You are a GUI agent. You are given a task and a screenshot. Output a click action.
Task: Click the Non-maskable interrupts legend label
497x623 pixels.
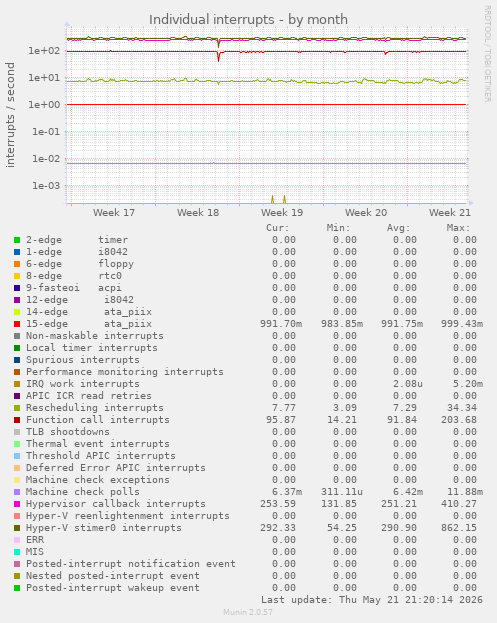pyautogui.click(x=95, y=336)
